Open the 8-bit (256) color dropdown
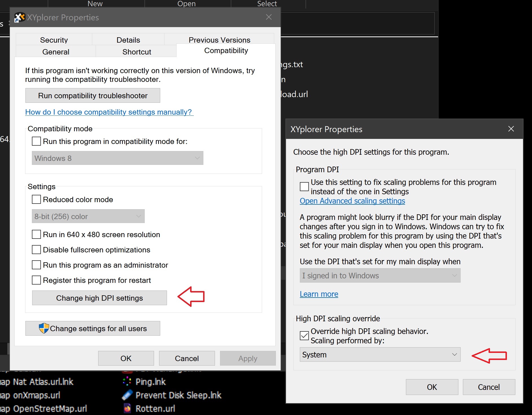 pos(88,216)
